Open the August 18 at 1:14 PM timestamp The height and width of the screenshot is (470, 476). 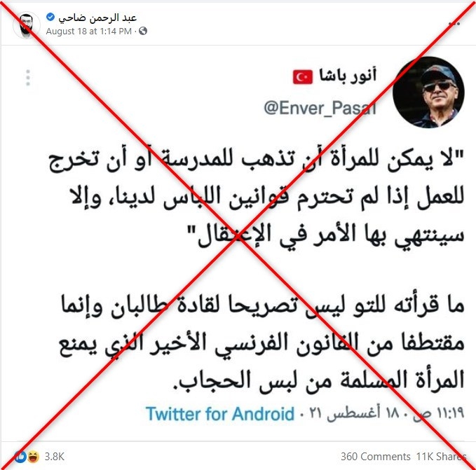click(88, 32)
